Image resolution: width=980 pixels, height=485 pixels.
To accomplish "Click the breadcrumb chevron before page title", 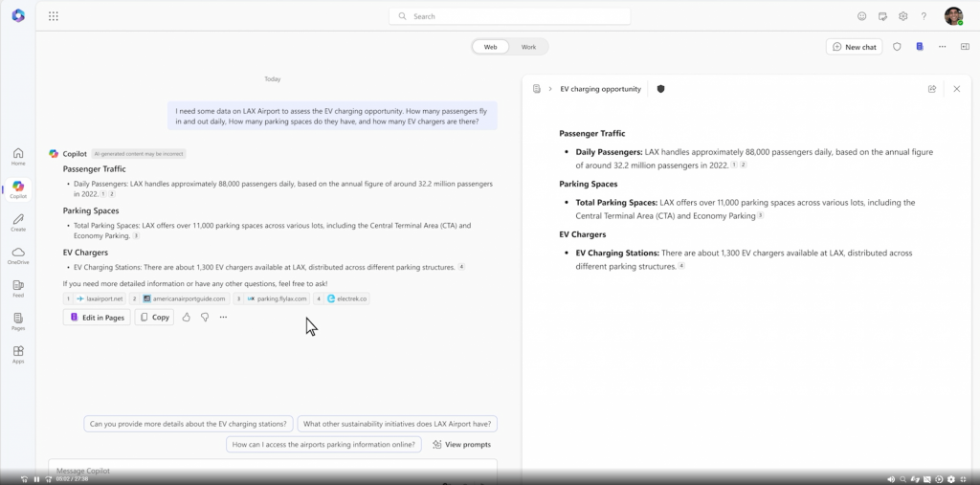I will pos(550,89).
